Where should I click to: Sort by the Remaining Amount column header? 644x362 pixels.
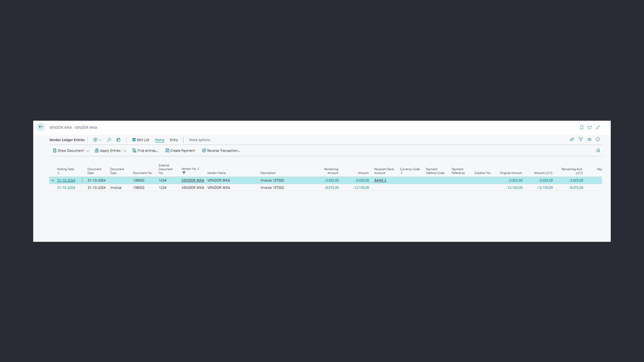tap(331, 171)
